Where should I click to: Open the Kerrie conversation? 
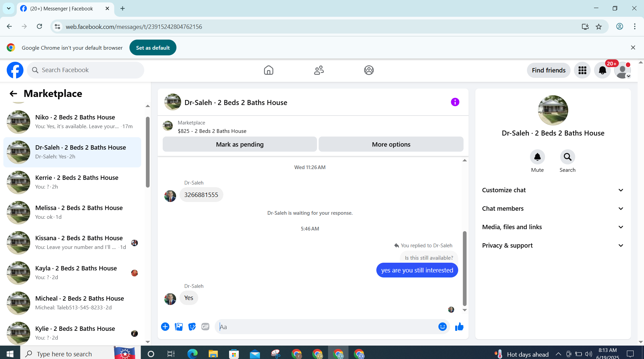[72, 182]
